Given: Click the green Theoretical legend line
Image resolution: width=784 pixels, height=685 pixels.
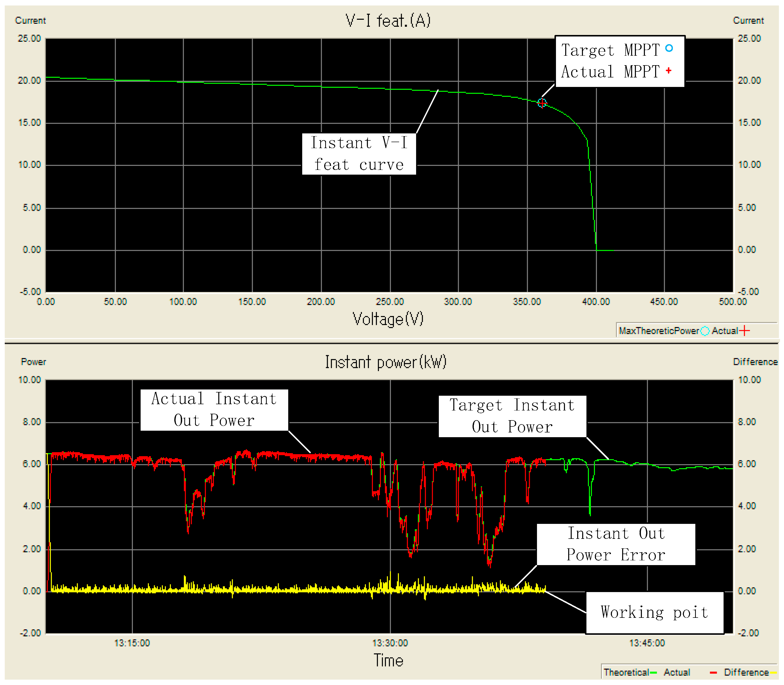Looking at the screenshot, I should click(x=654, y=673).
